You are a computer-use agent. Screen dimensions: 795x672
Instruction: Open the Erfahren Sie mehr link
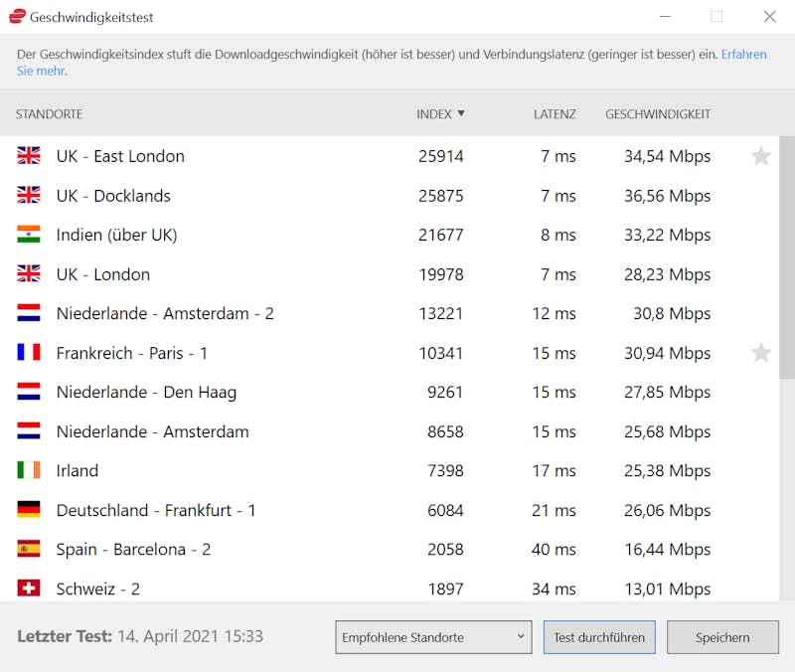[743, 55]
